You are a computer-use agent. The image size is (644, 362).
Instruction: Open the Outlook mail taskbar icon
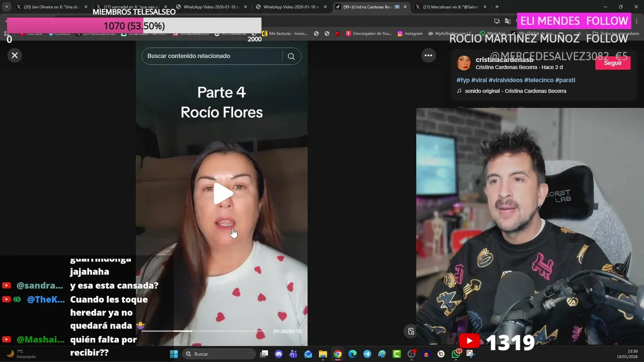[x=308, y=354]
